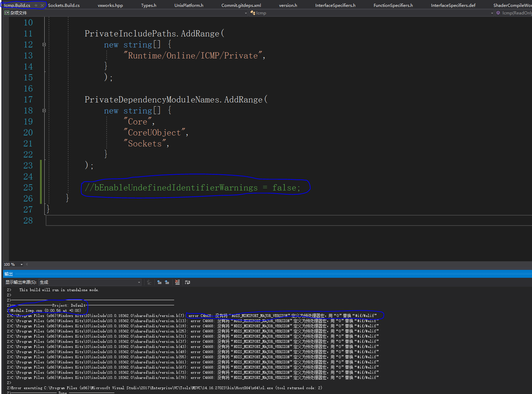Screen dimensions: 532x394
Task: Click the "CoreUObject" string on line 20
Action: point(155,132)
